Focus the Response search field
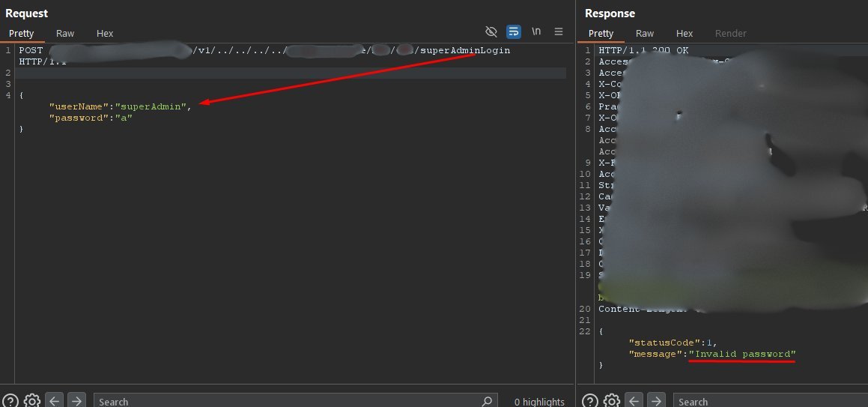The height and width of the screenshot is (407, 868). 771,402
